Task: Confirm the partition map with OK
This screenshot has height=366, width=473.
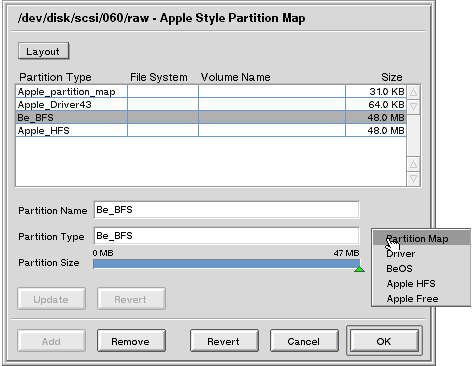Action: tap(384, 341)
